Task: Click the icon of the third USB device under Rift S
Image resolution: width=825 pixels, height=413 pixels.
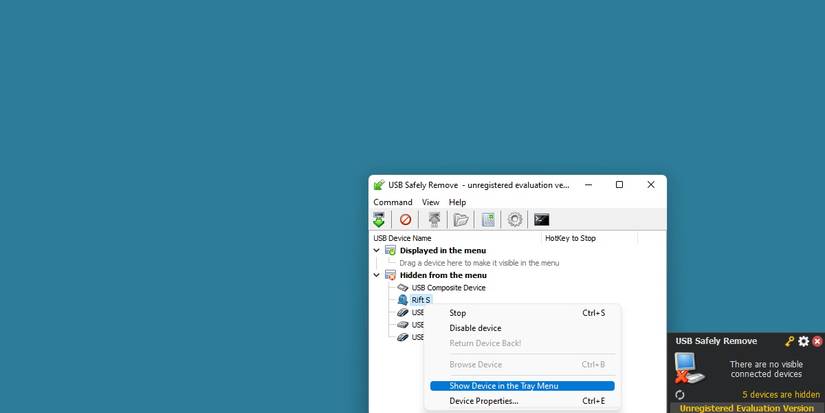Action: (403, 337)
